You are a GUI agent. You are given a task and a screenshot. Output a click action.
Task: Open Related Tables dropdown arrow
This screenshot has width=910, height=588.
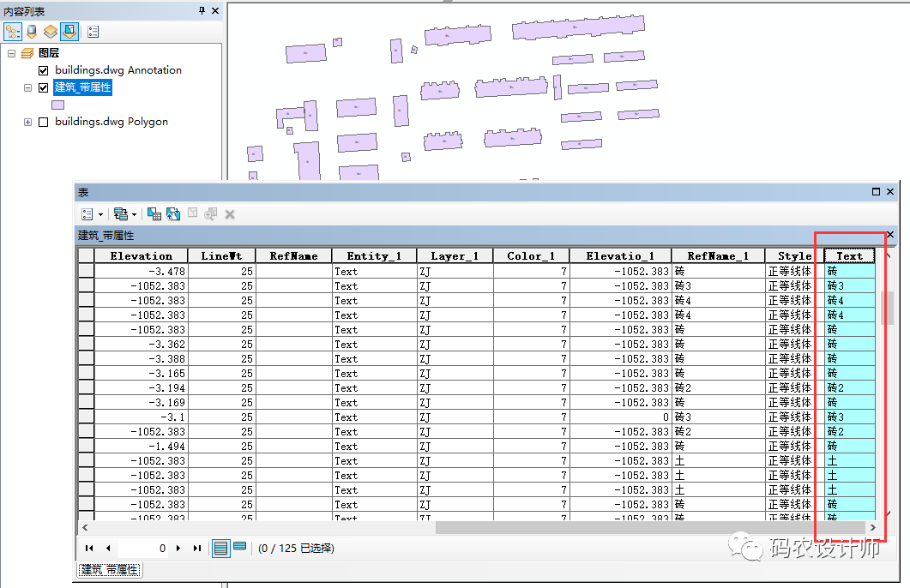click(134, 214)
